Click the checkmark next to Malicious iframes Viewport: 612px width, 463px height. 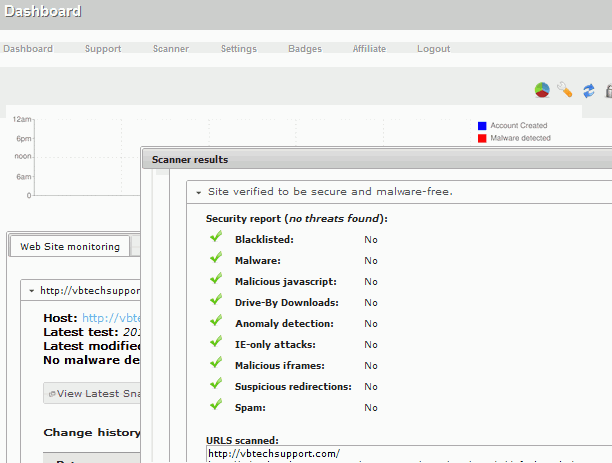[x=215, y=364]
